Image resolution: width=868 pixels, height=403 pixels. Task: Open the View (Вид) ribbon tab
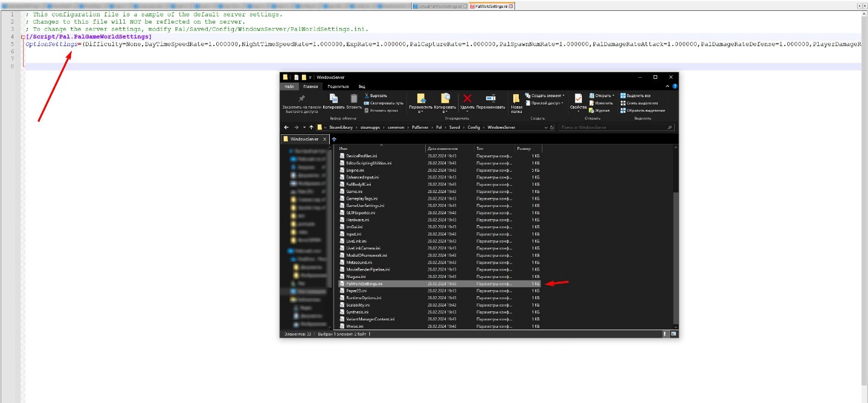coord(361,86)
